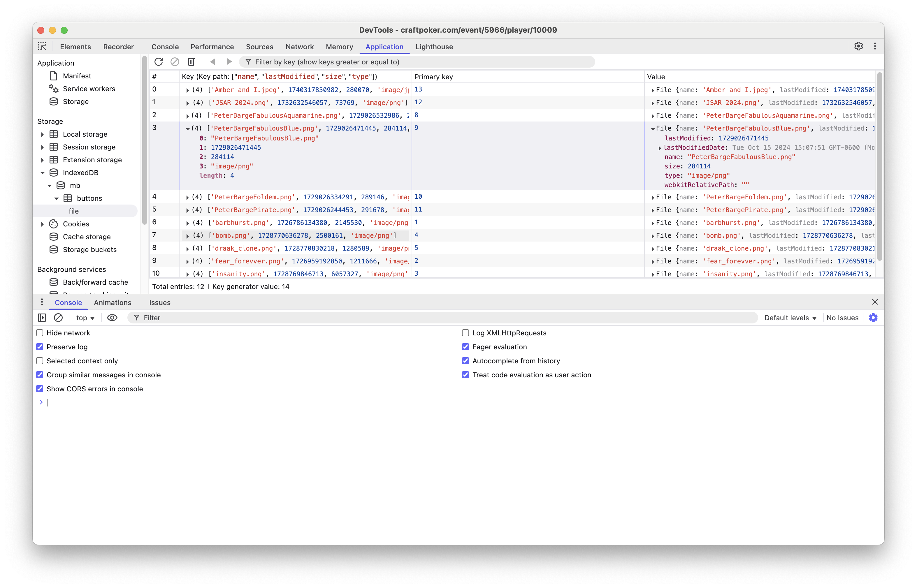Uncheck Preserve log
The height and width of the screenshot is (588, 917).
(x=40, y=347)
